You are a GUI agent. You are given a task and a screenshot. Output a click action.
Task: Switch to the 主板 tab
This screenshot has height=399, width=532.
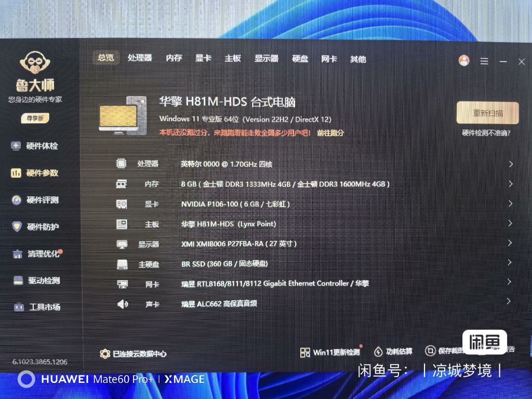pos(233,59)
